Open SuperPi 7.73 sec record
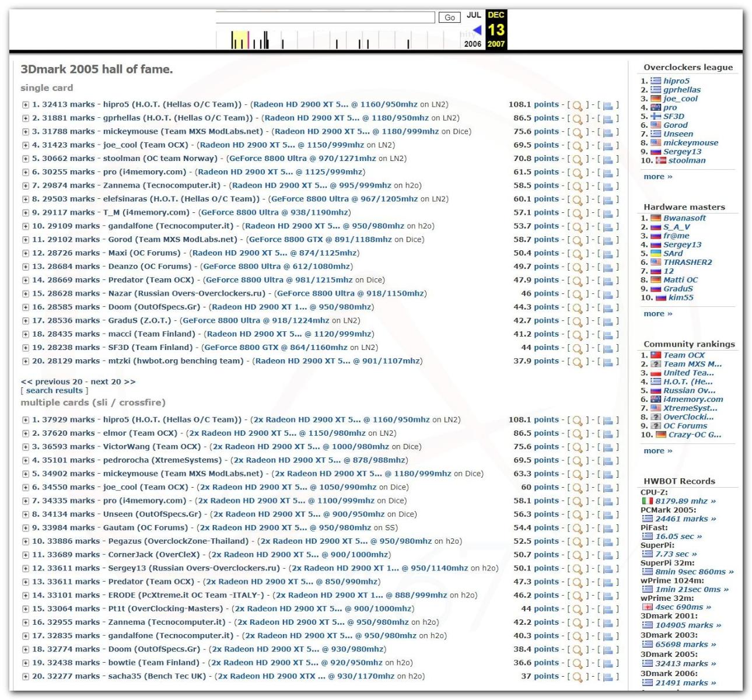752x700 pixels. [x=676, y=554]
